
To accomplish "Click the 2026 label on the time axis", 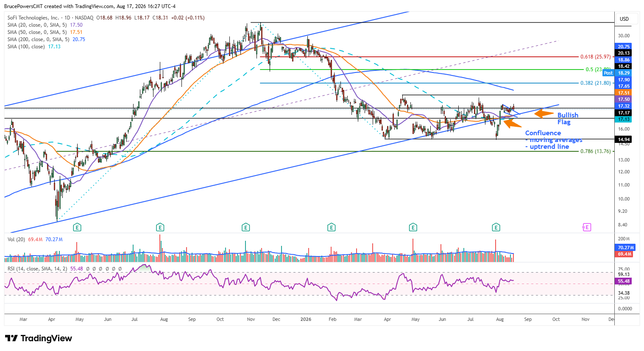I will tap(306, 319).
